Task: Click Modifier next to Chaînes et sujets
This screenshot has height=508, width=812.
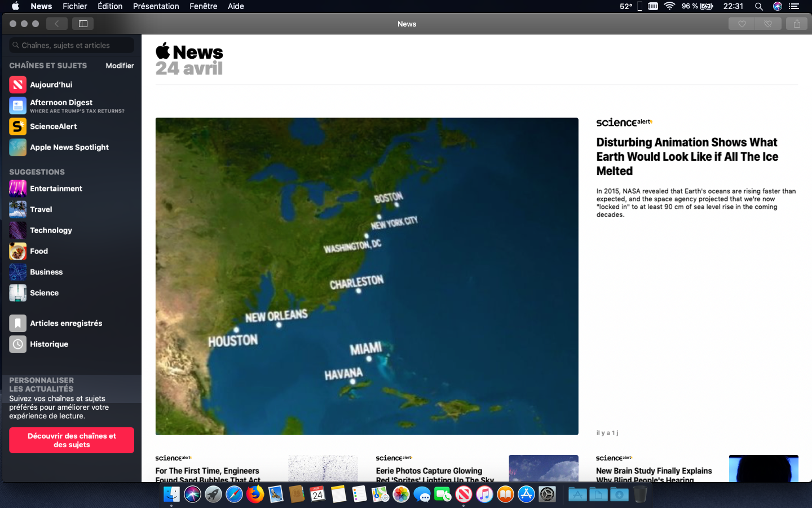Action: pyautogui.click(x=120, y=65)
